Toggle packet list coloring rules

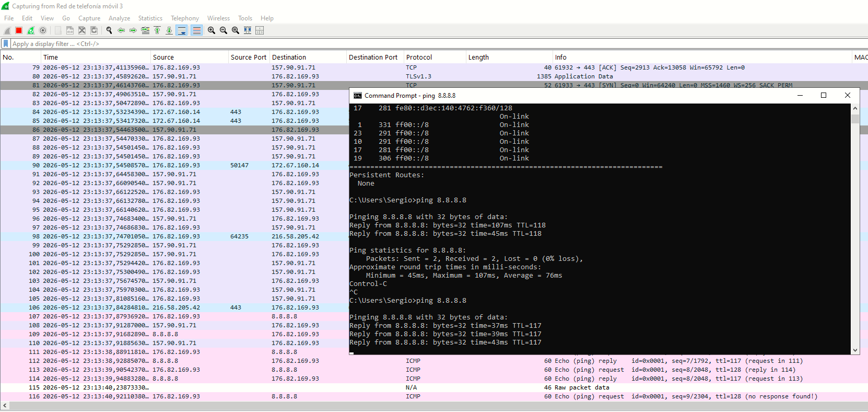[x=196, y=30]
